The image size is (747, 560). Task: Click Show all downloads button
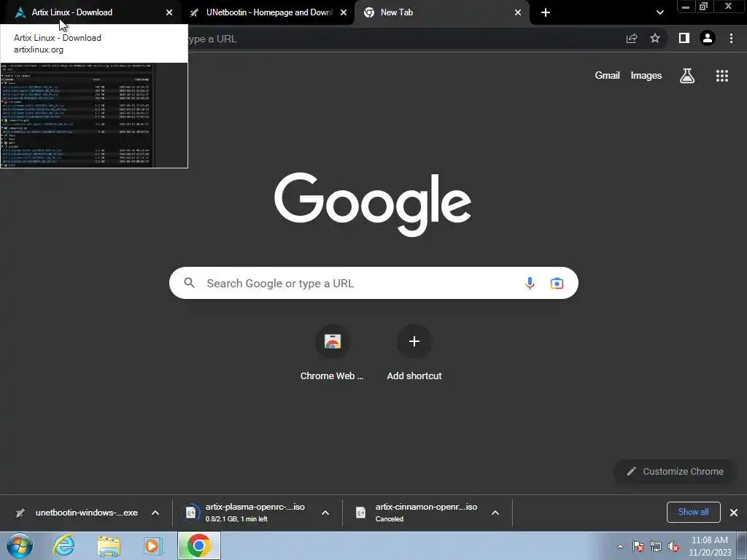[693, 512]
